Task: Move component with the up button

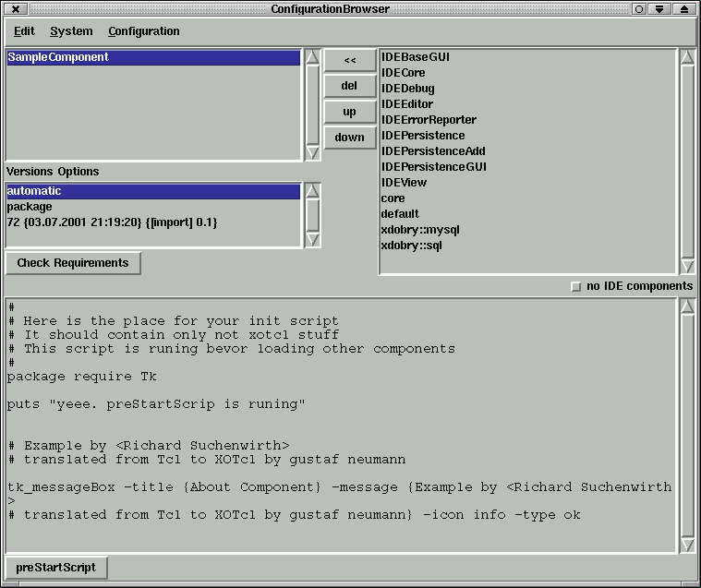Action: pos(349,112)
